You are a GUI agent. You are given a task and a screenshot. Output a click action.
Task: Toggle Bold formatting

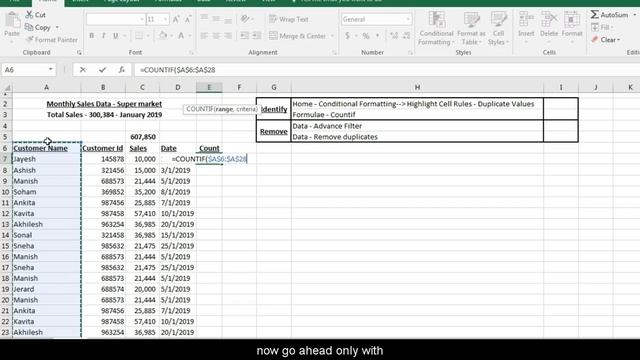91,36
